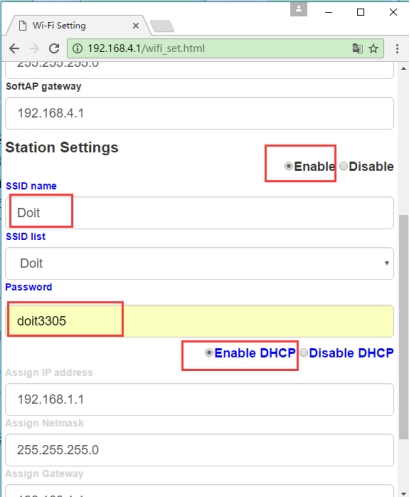Screen dimensions: 410x497
Task: Click the browser back arrow
Action: (x=14, y=49)
